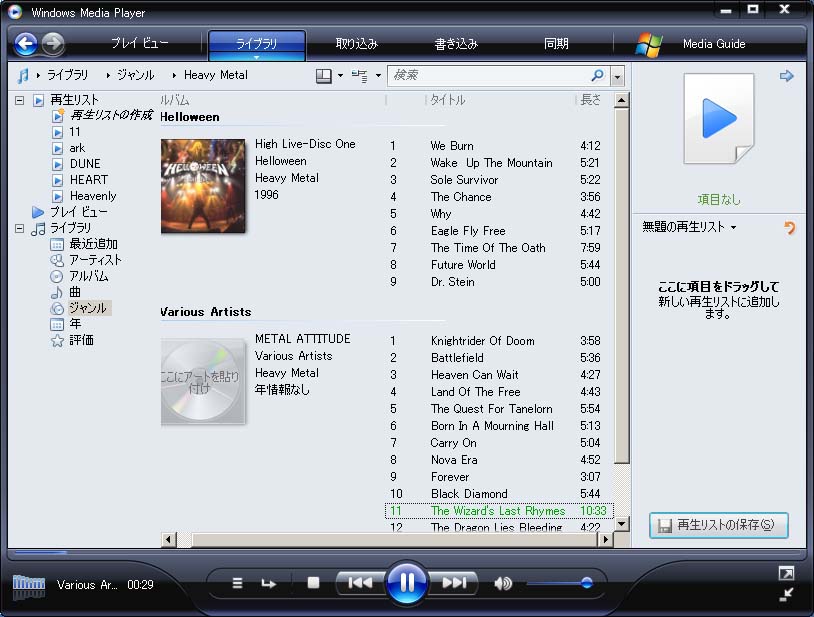
Task: Switch to the 書き込み tab
Action: coord(456,44)
